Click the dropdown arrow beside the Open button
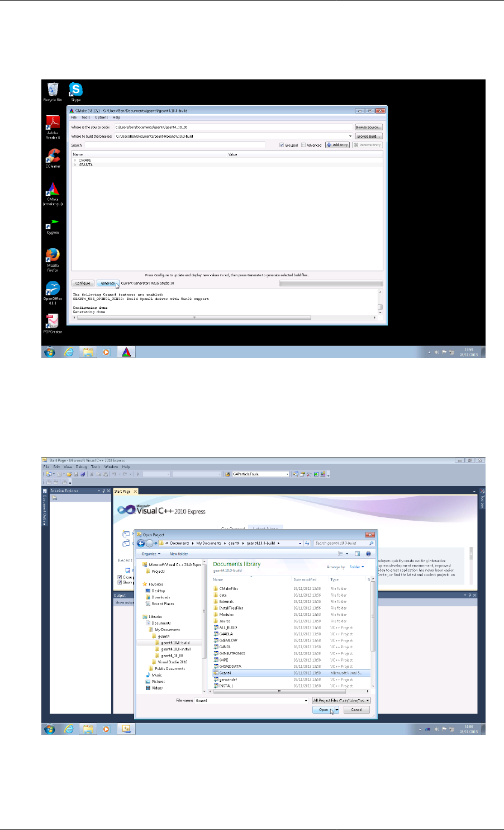Viewport: 504px width, 830px height. (337, 709)
